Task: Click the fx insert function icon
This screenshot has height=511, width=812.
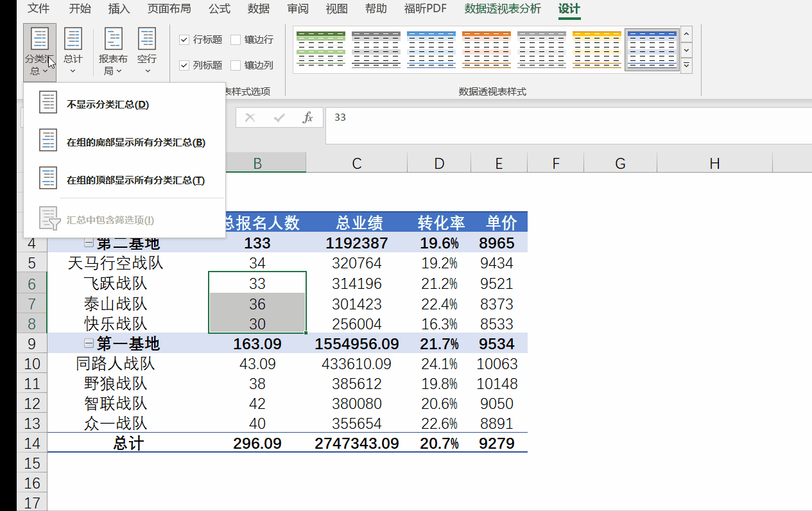Action: tap(308, 117)
